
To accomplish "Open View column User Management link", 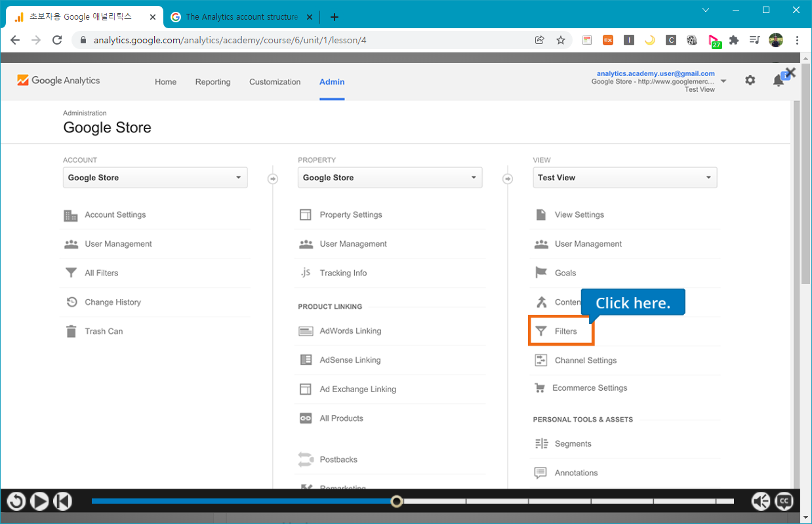I will (x=588, y=244).
